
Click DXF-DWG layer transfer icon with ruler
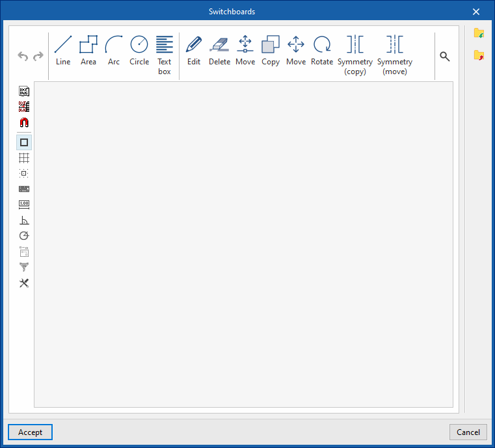[24, 107]
